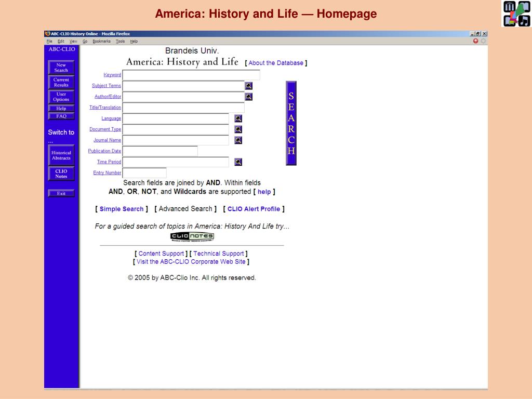
Task: Click the Publication Date label link
Action: [104, 151]
